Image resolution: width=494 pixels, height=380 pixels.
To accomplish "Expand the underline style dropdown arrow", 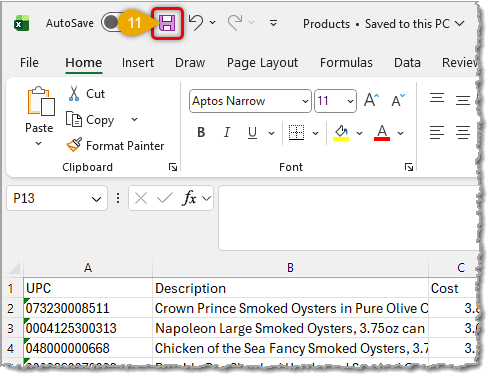I will pyautogui.click(x=272, y=133).
